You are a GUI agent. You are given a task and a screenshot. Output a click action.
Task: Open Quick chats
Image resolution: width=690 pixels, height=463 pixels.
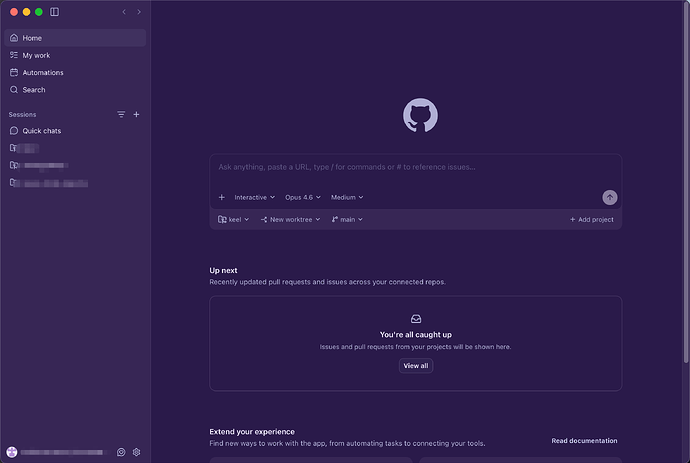click(75, 131)
